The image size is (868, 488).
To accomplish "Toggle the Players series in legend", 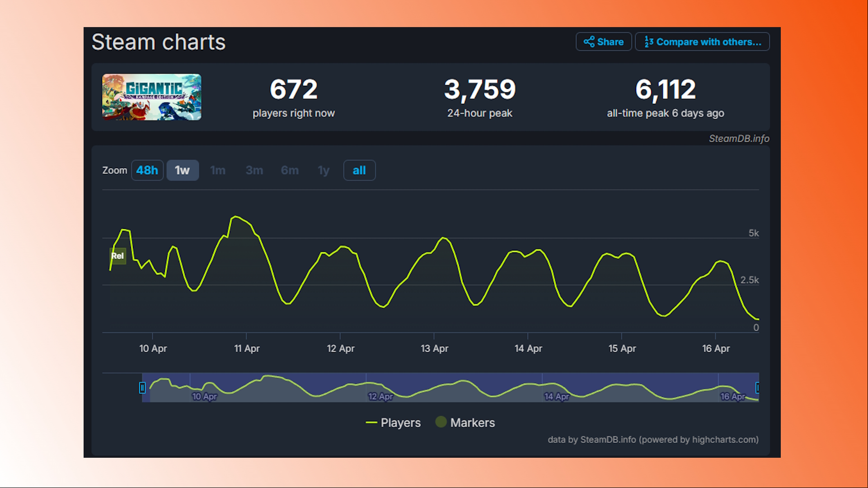I will click(393, 423).
